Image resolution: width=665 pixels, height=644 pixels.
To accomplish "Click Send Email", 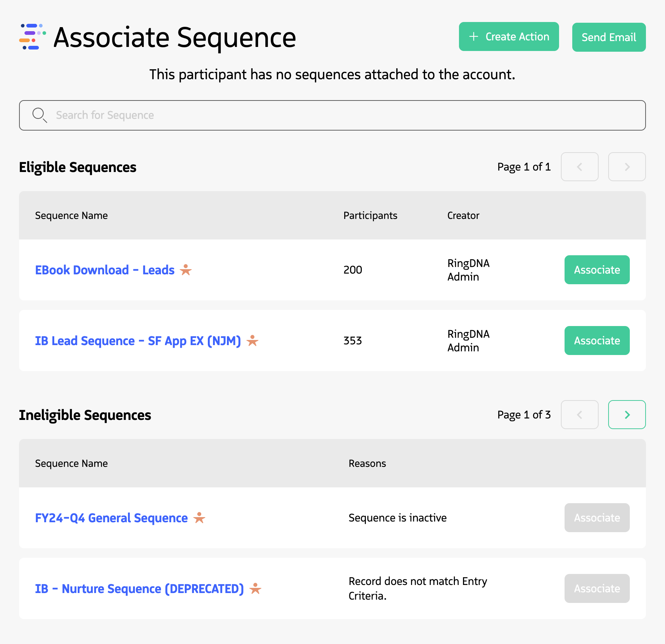I will point(609,37).
